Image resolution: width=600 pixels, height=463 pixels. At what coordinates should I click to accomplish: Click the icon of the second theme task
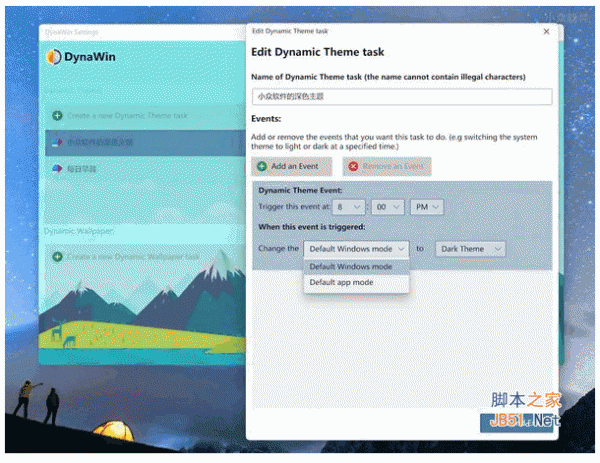pyautogui.click(x=56, y=169)
